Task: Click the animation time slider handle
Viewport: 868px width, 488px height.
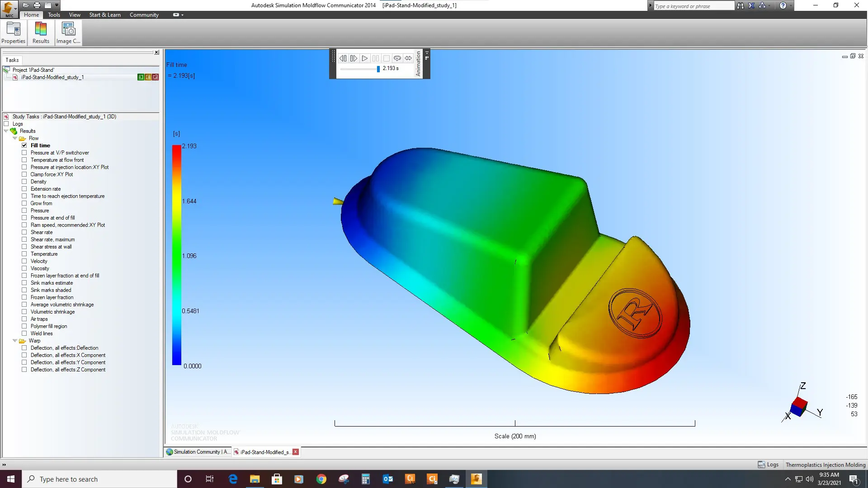Action: 378,69
